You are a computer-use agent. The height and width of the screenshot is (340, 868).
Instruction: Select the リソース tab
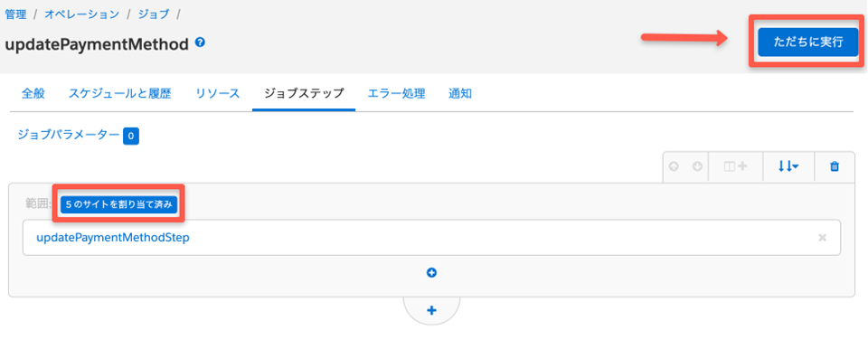point(218,93)
